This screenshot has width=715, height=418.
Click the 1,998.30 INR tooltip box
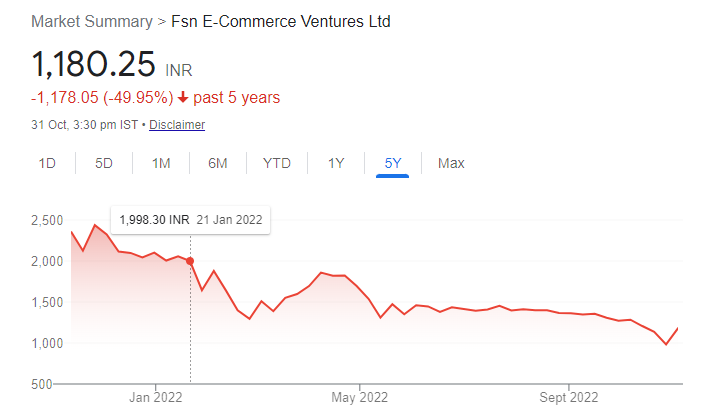point(191,220)
